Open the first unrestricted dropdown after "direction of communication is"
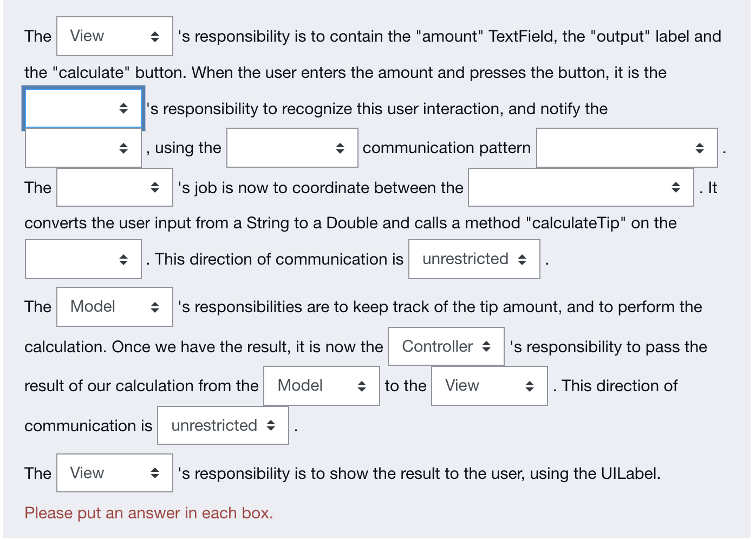 pyautogui.click(x=474, y=259)
